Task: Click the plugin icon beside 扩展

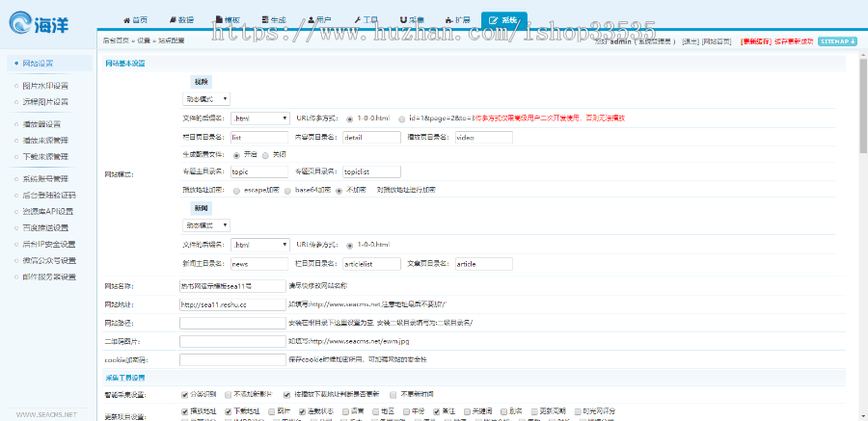Action: pyautogui.click(x=450, y=20)
